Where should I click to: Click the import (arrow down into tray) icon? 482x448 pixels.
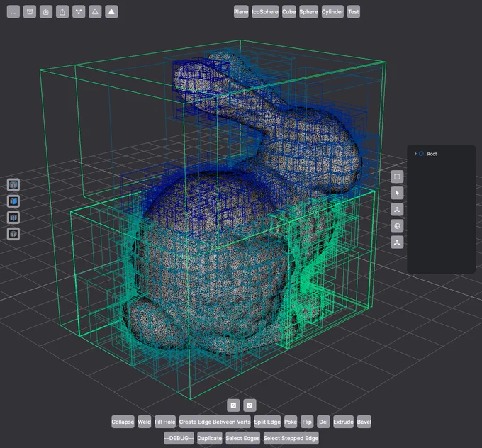[x=46, y=12]
